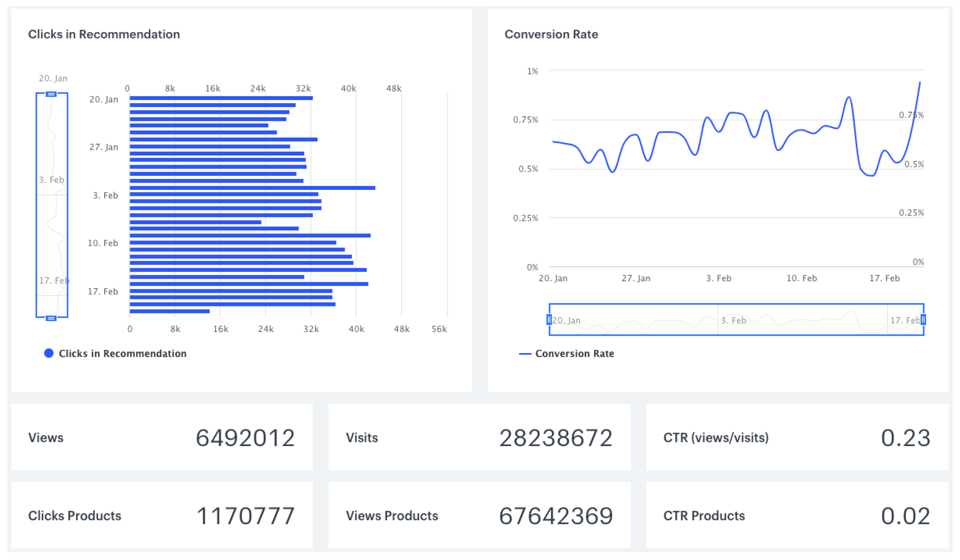Click top handle of Clicks chart vertical navigator
The height and width of the screenshot is (560, 960).
(51, 94)
